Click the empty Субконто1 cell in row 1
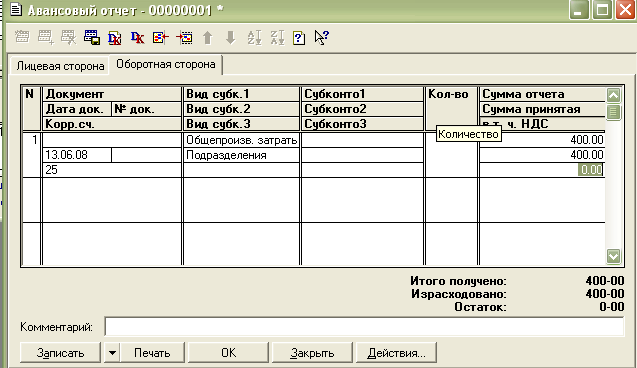 [362, 140]
